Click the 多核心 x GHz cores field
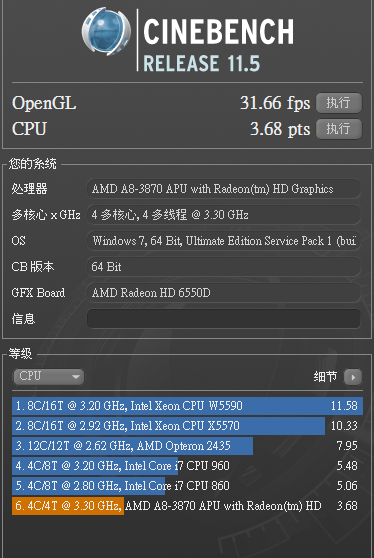Screen dimensions: 374x558 point(223,215)
